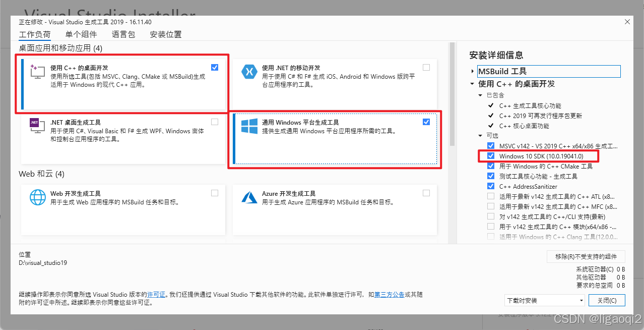Open the 许可证 link
644x330 pixels.
click(156, 294)
